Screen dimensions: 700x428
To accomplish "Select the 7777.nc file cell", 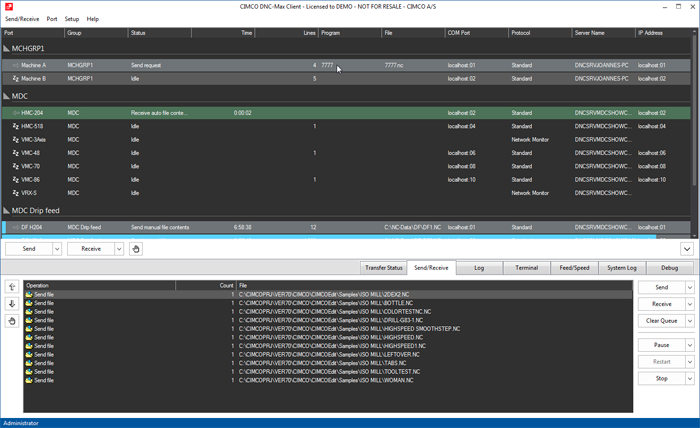I will (394, 65).
